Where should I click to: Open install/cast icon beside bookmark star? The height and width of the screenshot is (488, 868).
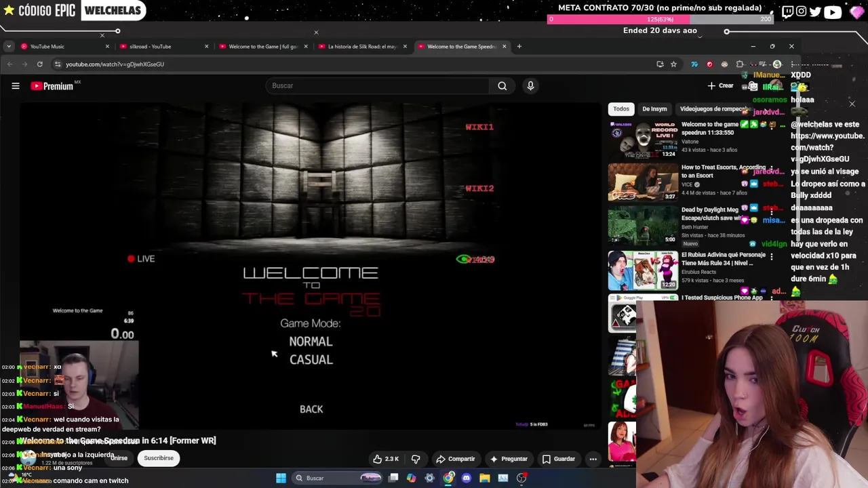(x=660, y=64)
